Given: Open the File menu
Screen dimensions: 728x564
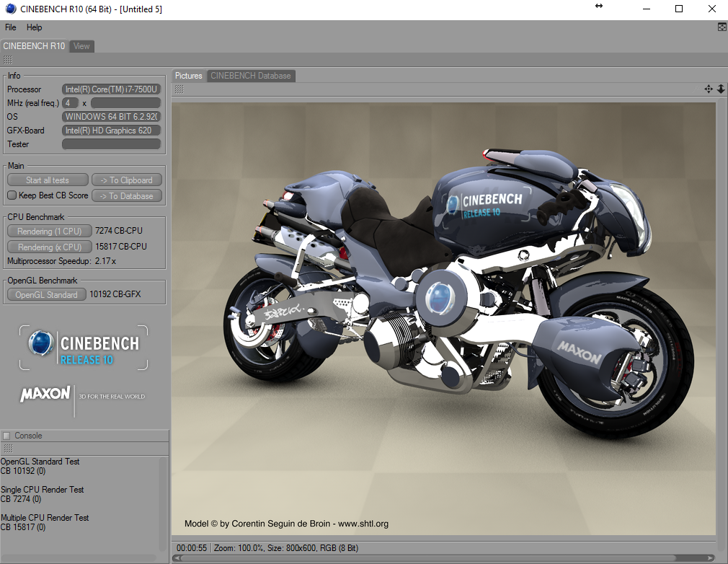Looking at the screenshot, I should (x=11, y=27).
